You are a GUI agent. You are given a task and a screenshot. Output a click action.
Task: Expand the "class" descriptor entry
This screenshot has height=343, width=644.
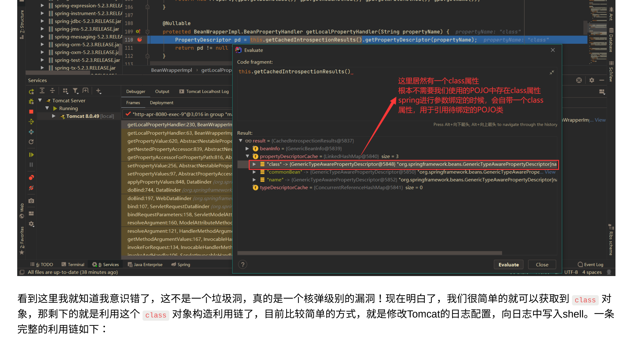(254, 164)
